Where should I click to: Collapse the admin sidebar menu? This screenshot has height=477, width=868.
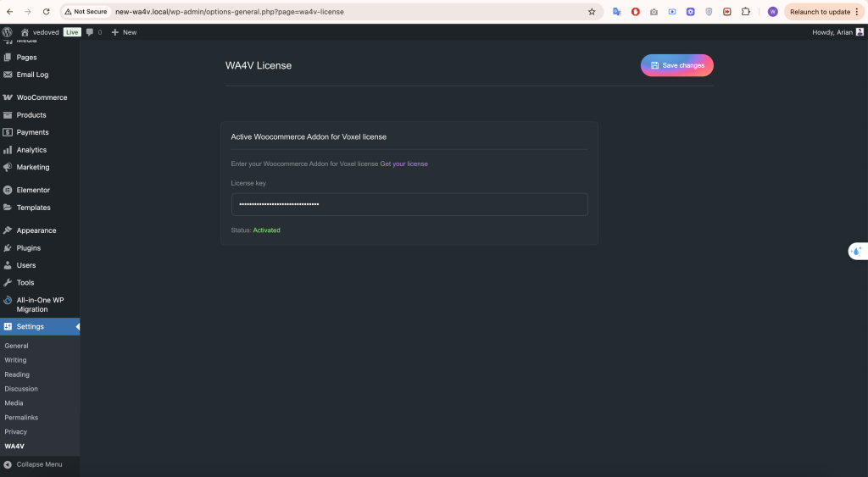point(32,464)
